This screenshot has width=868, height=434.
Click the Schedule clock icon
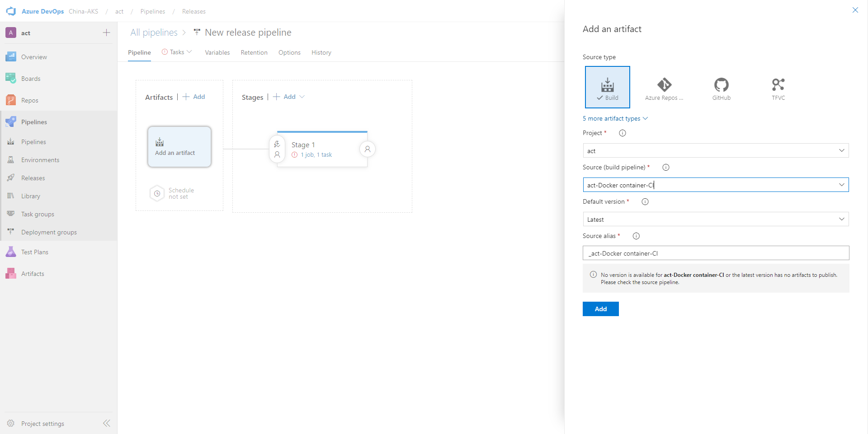coord(157,193)
